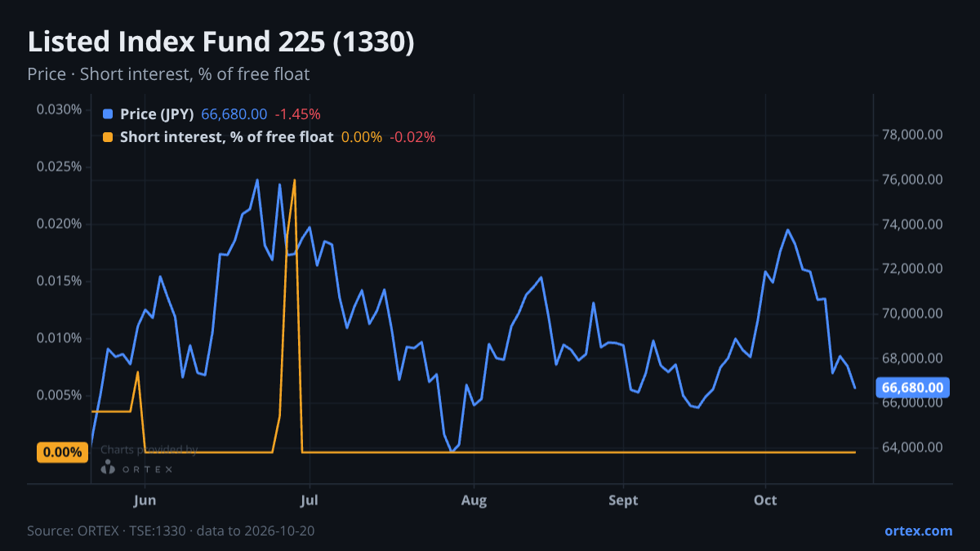The height and width of the screenshot is (551, 980).
Task: Click the subtitle Price · Short interest, % of free float
Action: (168, 74)
